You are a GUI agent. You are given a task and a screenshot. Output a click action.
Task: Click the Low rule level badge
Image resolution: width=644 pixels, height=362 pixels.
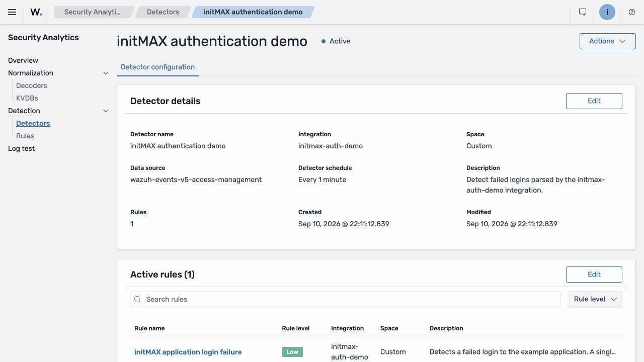[292, 352]
